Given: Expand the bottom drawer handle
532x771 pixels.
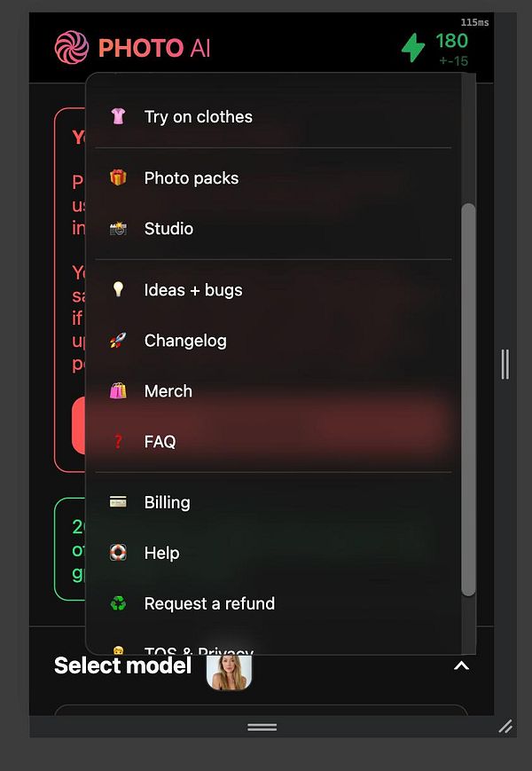Looking at the screenshot, I should [x=262, y=727].
